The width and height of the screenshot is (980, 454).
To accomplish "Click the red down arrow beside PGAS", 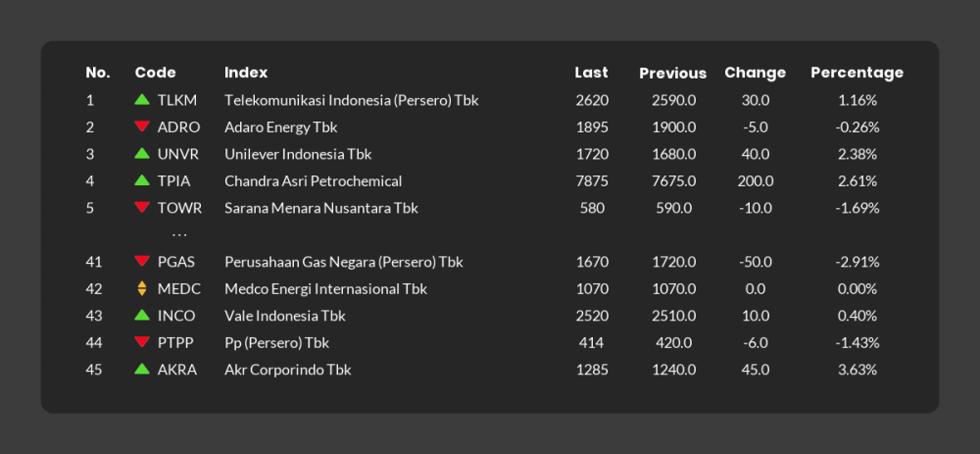I will coord(142,262).
